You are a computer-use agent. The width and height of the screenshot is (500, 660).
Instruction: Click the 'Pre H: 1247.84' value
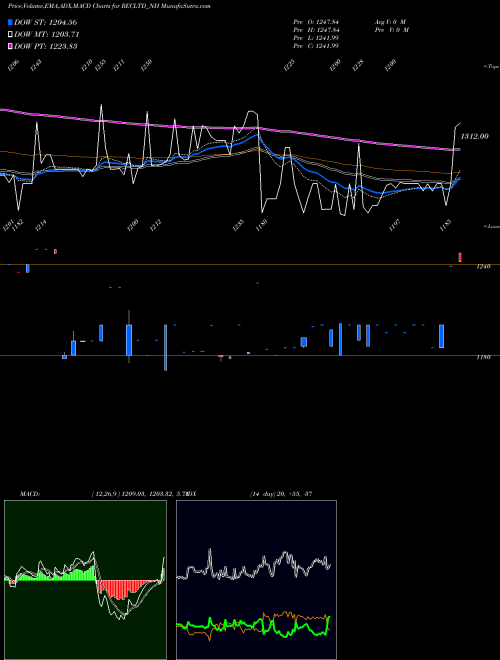pyautogui.click(x=316, y=30)
